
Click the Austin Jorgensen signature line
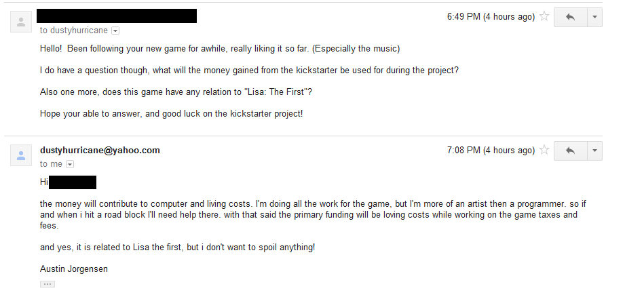74,269
